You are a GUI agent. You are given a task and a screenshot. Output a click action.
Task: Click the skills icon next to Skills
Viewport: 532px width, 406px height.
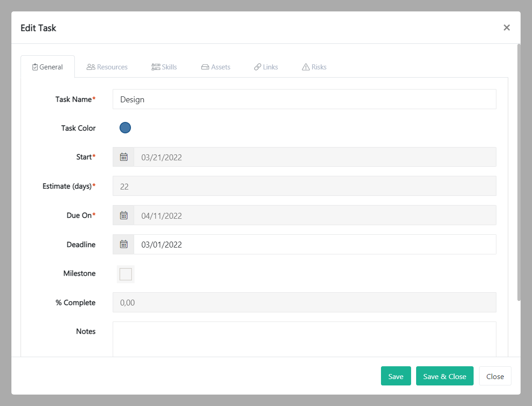click(155, 67)
